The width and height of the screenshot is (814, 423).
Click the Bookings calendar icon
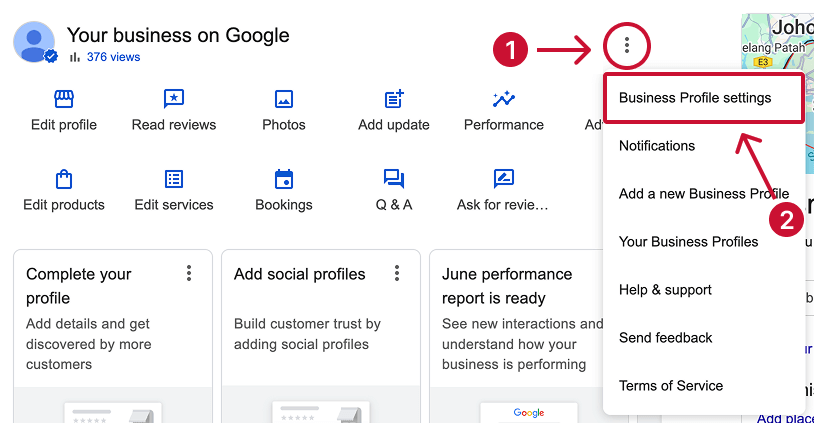(x=284, y=179)
